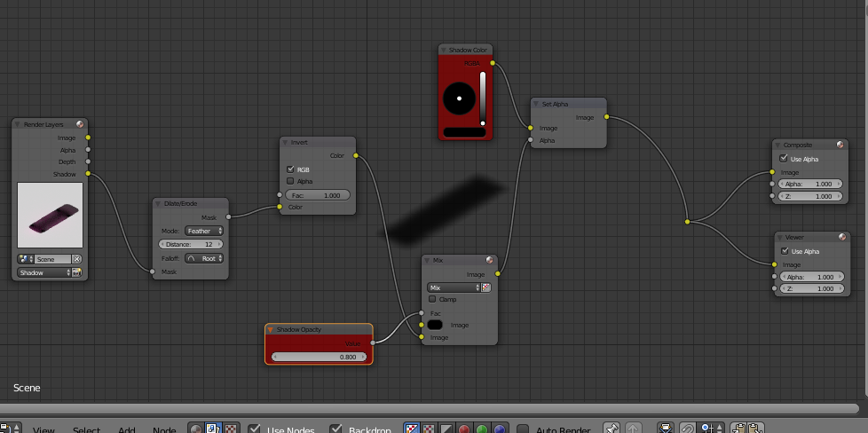This screenshot has width=868, height=433.
Task: Click the Fac field in Invert node
Action: tap(318, 195)
